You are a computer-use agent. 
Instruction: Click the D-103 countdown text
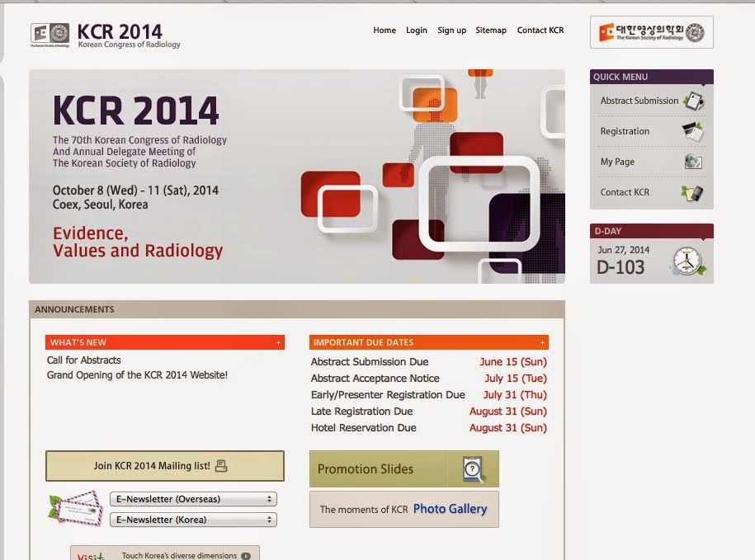click(621, 267)
